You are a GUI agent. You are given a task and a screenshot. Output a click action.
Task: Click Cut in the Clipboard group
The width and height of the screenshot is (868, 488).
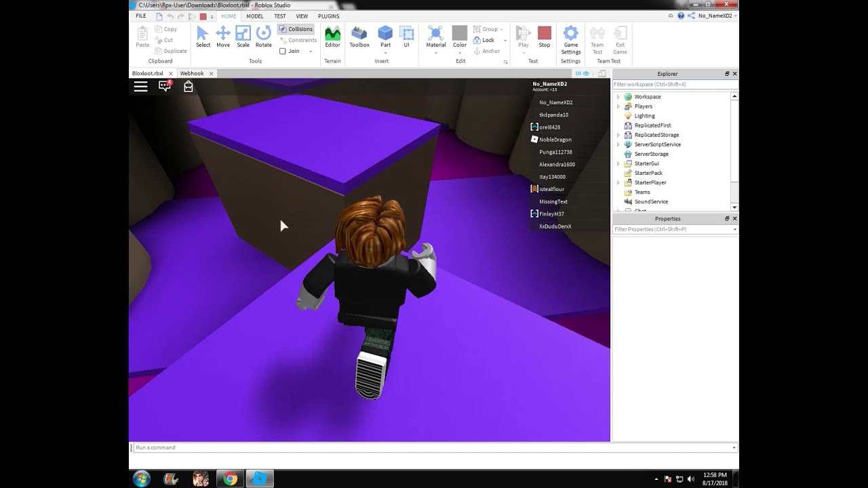pos(164,40)
